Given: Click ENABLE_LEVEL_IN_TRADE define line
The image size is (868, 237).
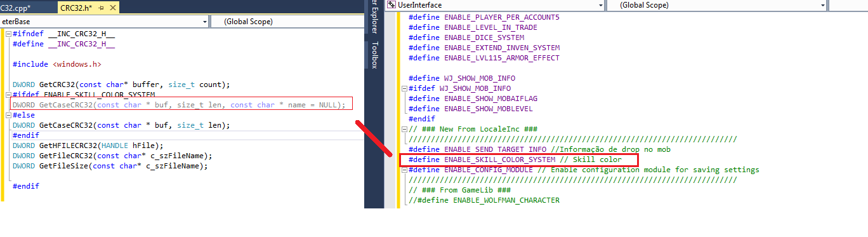Looking at the screenshot, I should [x=473, y=27].
